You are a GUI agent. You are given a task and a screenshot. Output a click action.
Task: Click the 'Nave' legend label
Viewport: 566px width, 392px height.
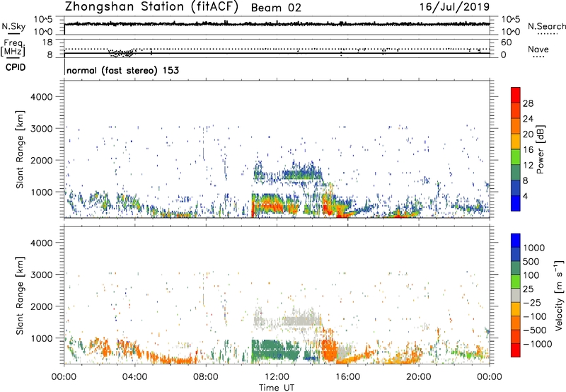pyautogui.click(x=538, y=50)
